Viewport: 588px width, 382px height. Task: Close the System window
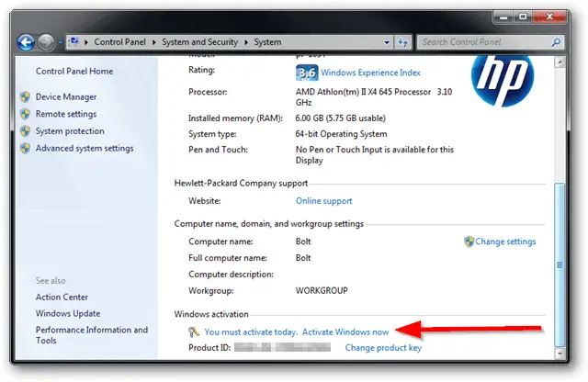(549, 17)
